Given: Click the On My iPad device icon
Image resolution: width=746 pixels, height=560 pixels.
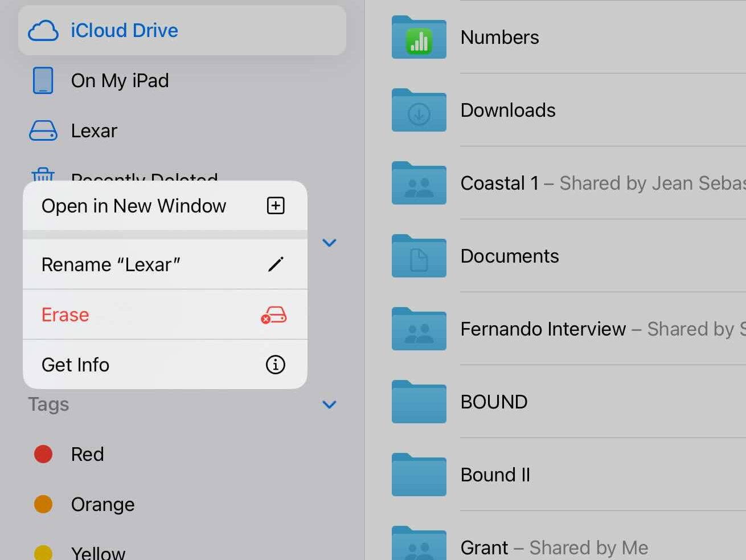Looking at the screenshot, I should point(43,81).
